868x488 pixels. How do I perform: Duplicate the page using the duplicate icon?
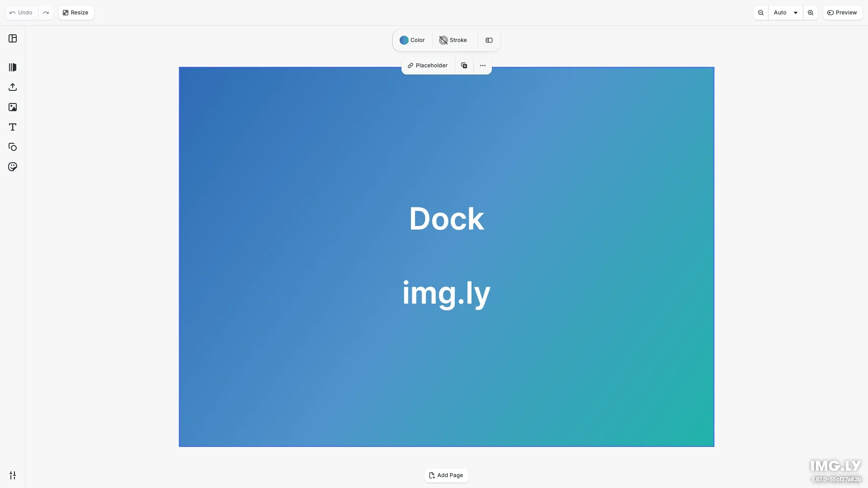(464, 65)
